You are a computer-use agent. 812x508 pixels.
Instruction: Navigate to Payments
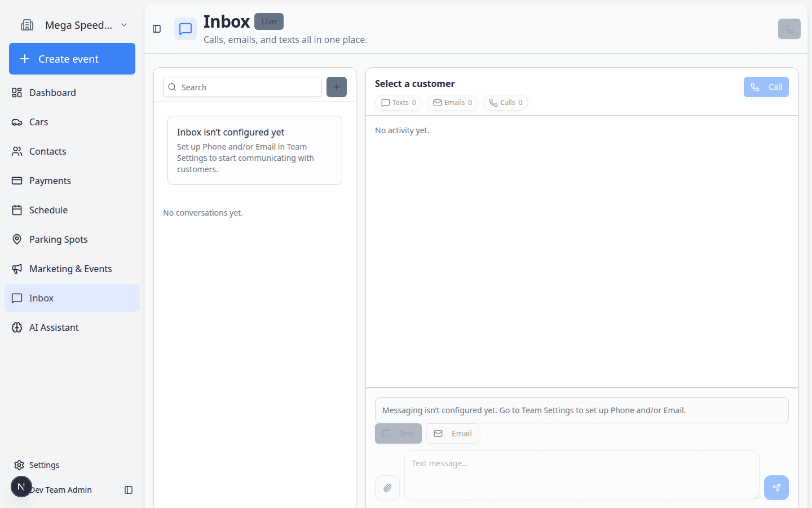[72, 181]
